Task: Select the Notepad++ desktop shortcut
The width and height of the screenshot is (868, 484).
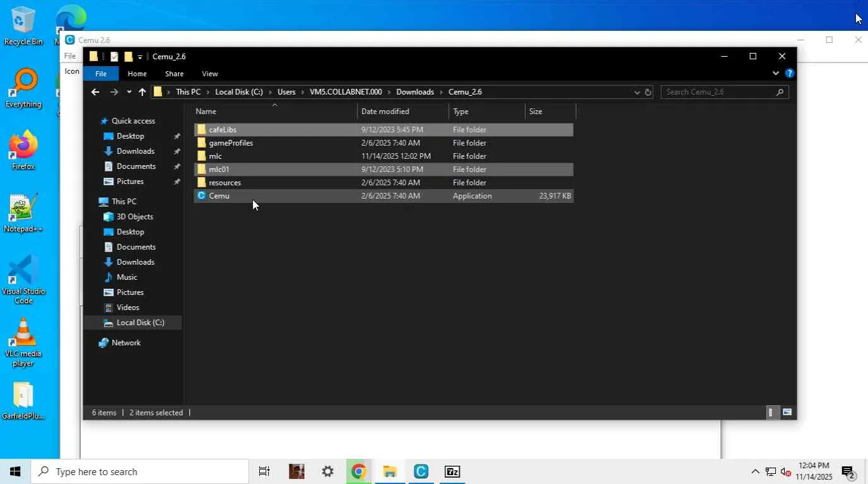Action: coord(23,213)
